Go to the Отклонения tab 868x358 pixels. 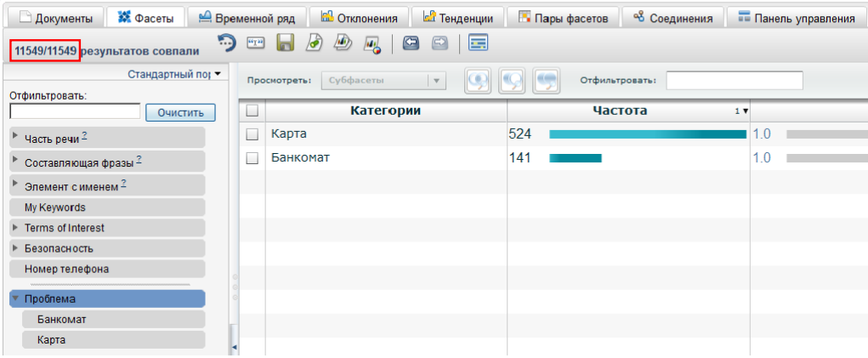click(x=359, y=18)
